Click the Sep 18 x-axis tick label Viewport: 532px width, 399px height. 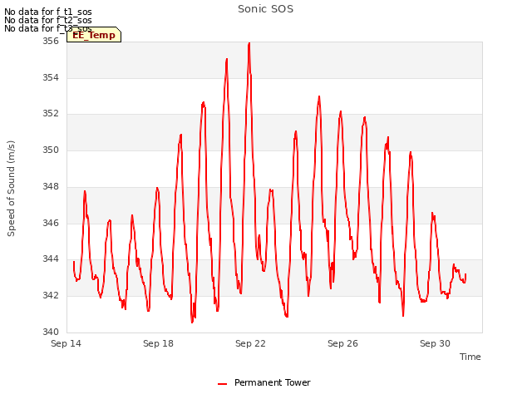point(158,343)
